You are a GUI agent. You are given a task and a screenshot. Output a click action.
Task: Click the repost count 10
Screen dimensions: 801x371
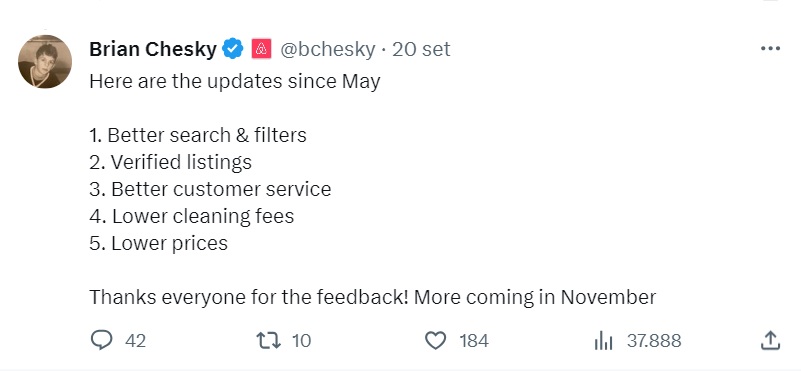(301, 341)
